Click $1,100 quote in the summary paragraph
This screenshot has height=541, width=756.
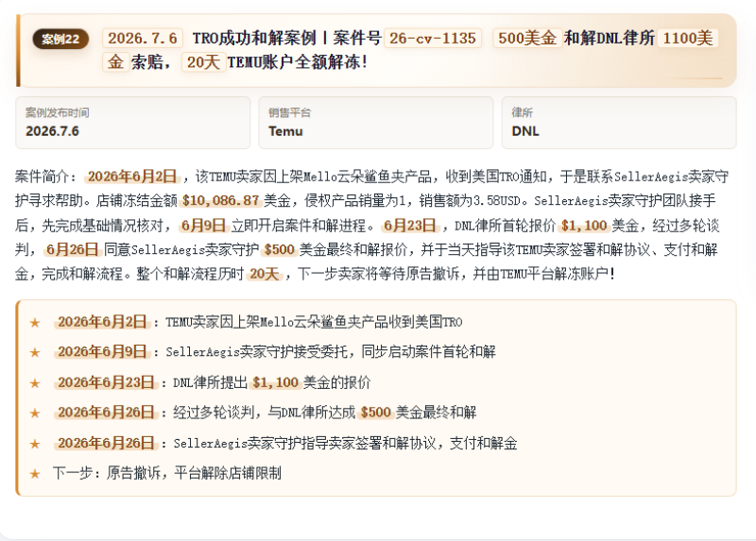coord(584,225)
